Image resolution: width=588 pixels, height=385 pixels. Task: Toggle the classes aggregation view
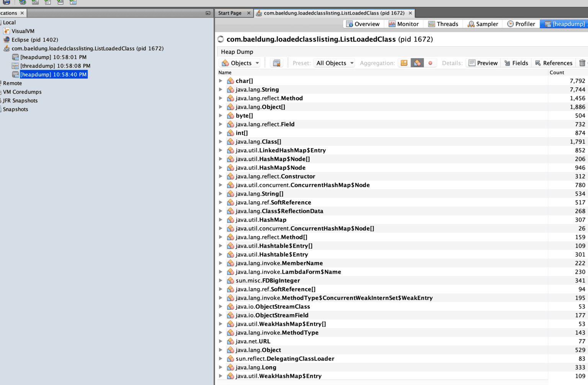point(404,63)
